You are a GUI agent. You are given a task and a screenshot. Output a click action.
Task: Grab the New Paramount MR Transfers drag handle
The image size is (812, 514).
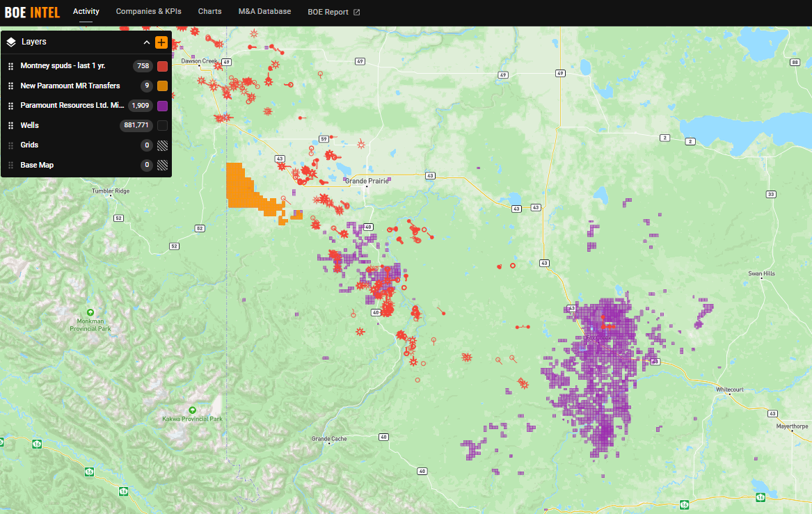[x=11, y=86]
